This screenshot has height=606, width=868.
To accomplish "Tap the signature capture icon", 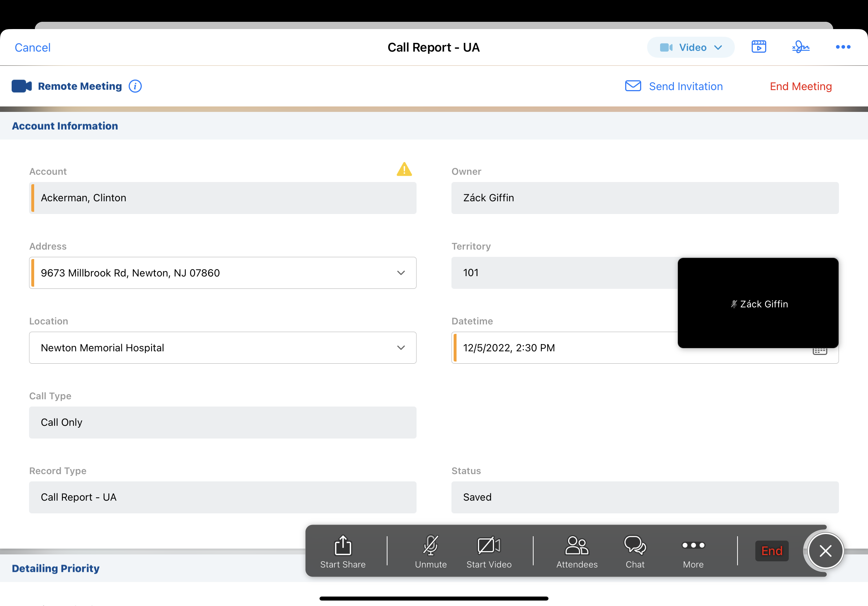I will (x=800, y=47).
